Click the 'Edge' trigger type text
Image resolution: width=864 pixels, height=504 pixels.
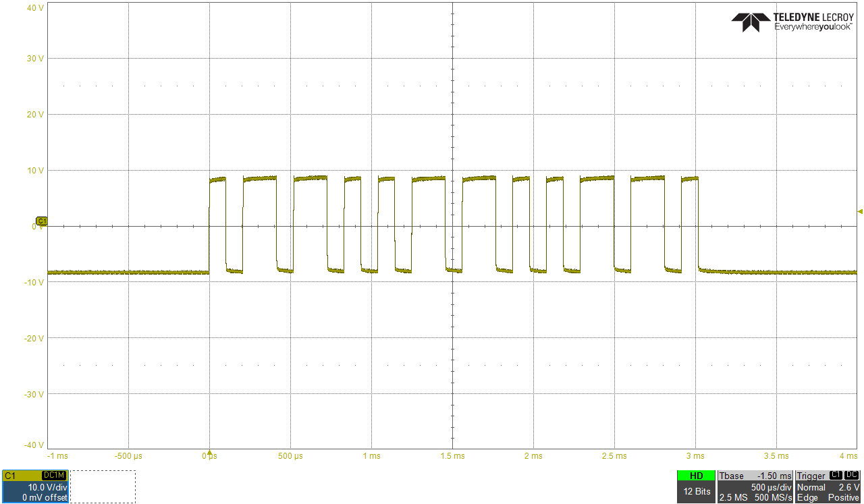tap(807, 497)
